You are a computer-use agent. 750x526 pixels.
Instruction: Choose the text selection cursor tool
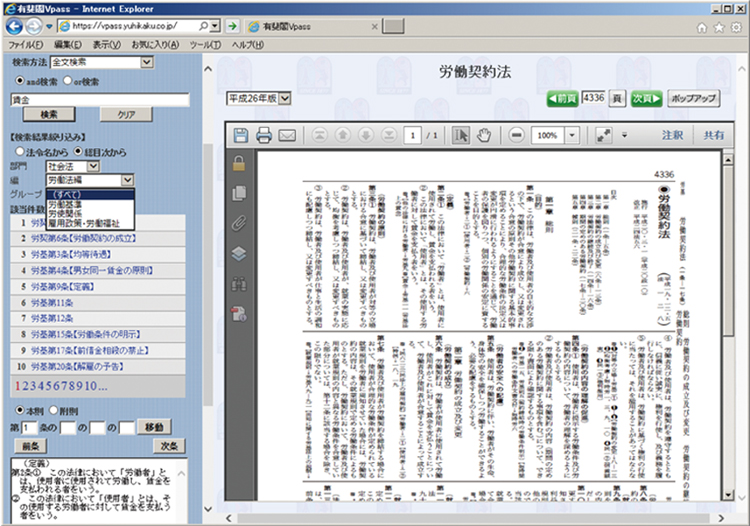pos(461,135)
